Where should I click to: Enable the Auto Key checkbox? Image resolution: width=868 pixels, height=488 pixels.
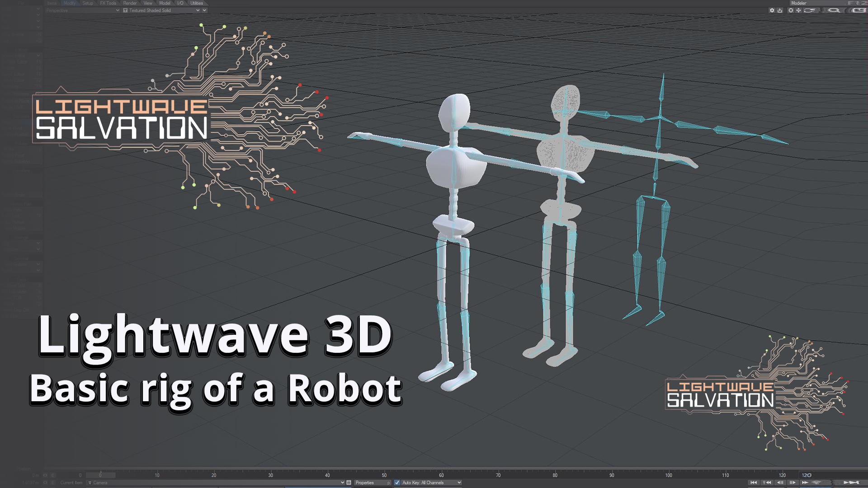(397, 483)
